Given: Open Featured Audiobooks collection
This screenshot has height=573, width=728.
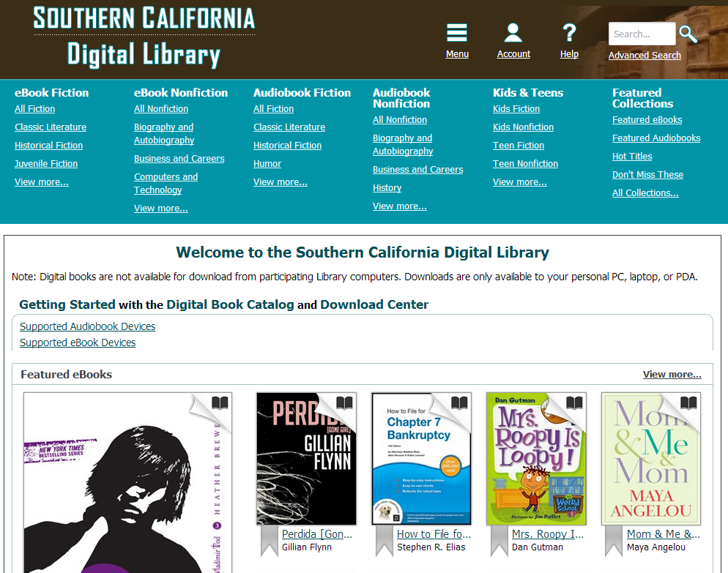Looking at the screenshot, I should point(656,138).
